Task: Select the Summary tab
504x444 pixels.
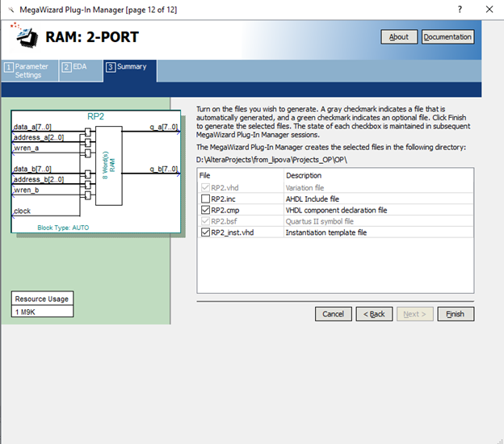Action: (x=130, y=67)
